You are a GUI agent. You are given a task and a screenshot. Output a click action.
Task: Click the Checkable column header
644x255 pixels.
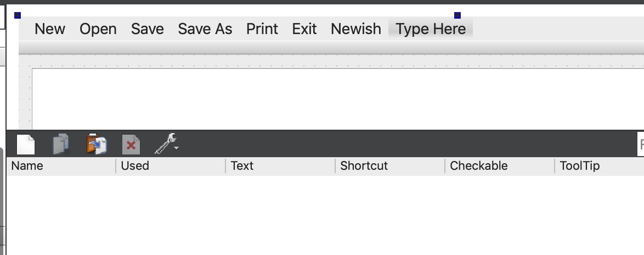[x=478, y=166]
